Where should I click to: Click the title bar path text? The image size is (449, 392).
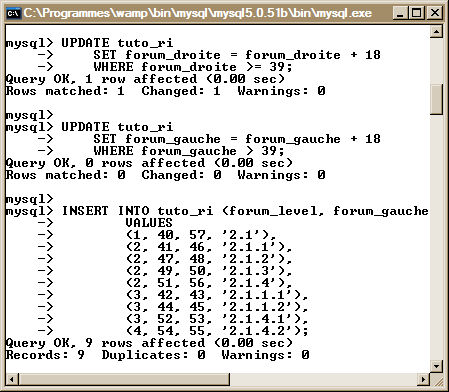(198, 13)
